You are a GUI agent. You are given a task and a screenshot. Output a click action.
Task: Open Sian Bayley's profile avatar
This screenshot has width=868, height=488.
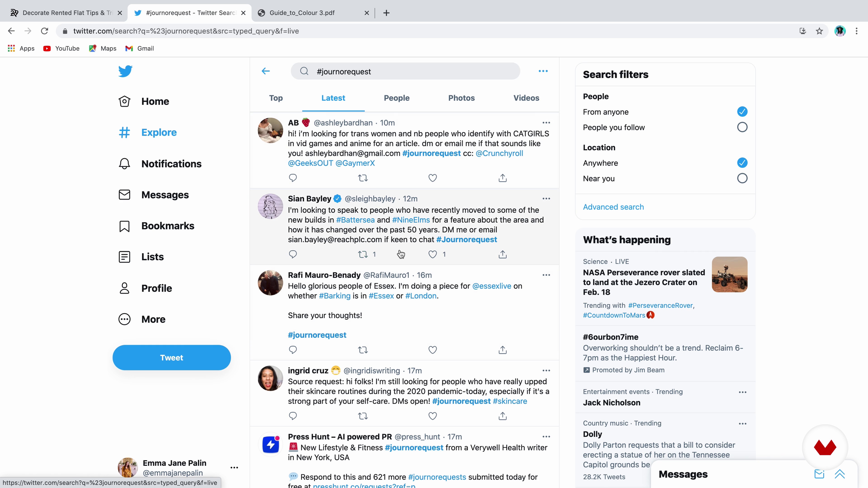point(270,206)
